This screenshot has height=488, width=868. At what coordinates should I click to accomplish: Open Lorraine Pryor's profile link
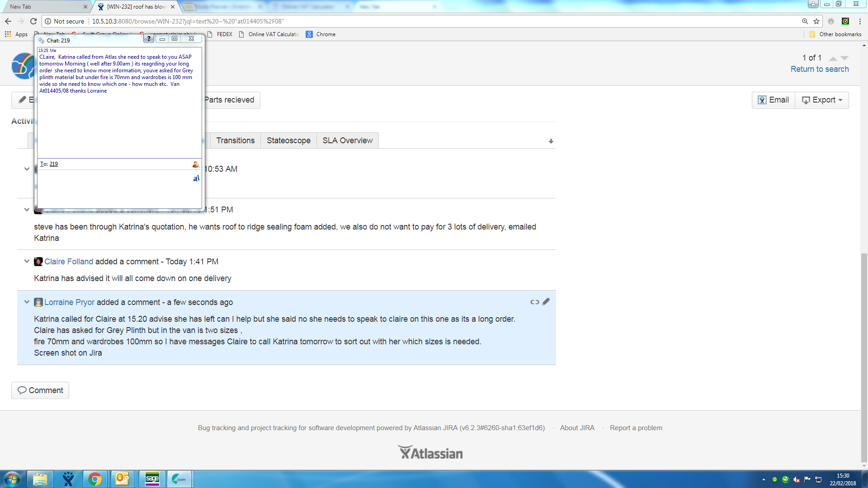pyautogui.click(x=69, y=302)
